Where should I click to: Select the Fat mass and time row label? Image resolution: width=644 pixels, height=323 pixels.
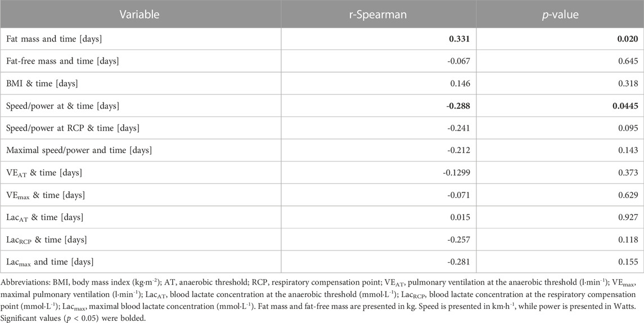[54, 39]
